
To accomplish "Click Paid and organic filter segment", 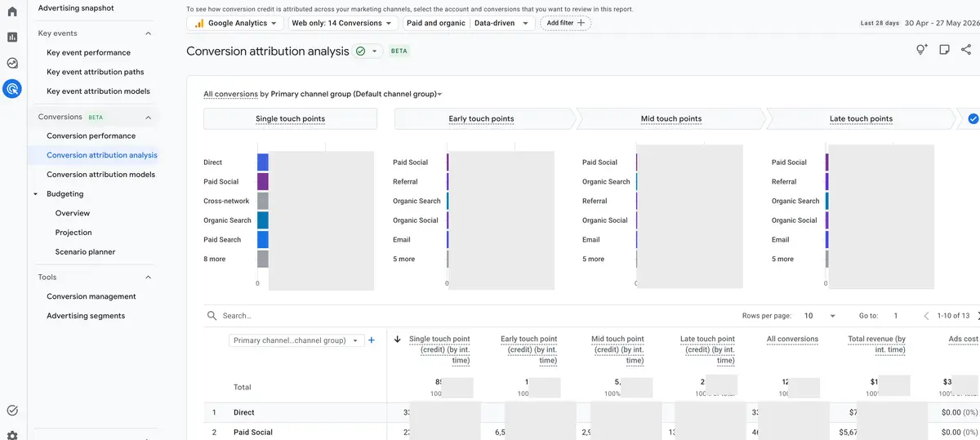I will tap(435, 23).
